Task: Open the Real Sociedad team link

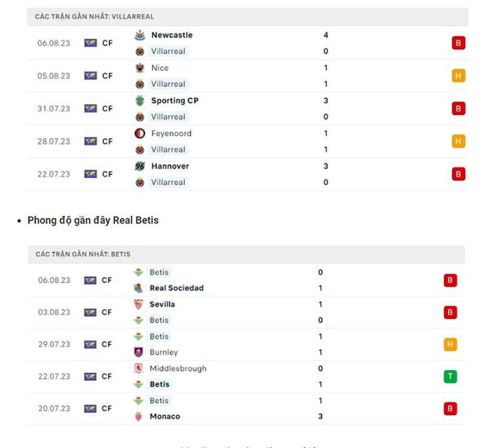Action: point(176,288)
